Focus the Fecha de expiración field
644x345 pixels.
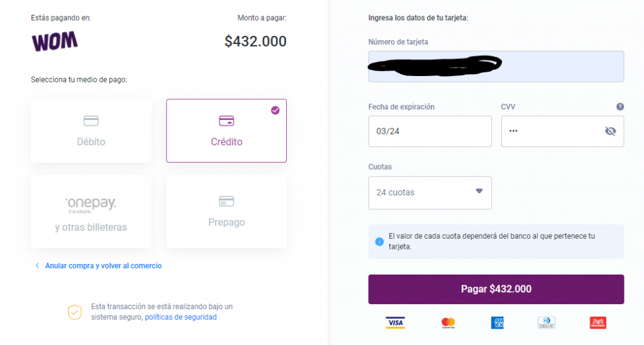click(430, 131)
